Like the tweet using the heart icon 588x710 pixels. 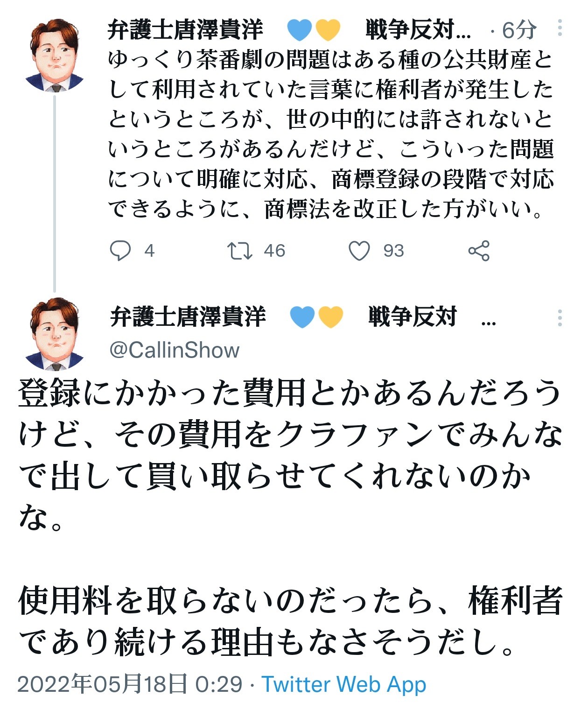359,251
